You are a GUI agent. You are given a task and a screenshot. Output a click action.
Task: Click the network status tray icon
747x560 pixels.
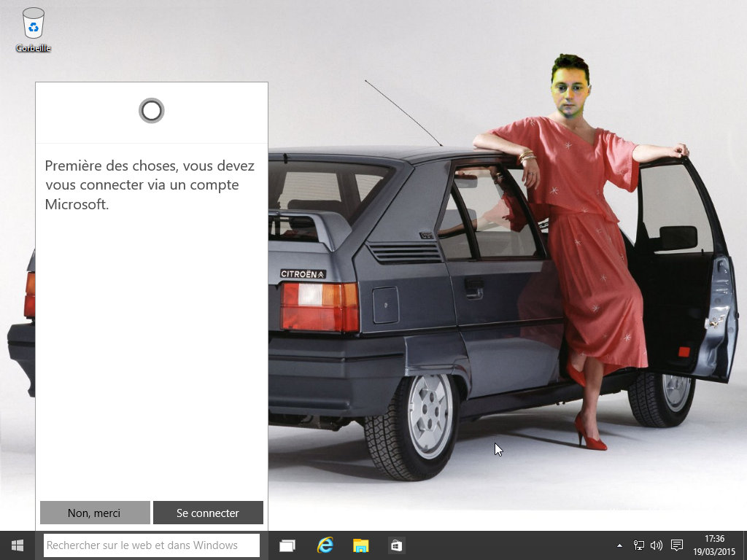click(639, 545)
